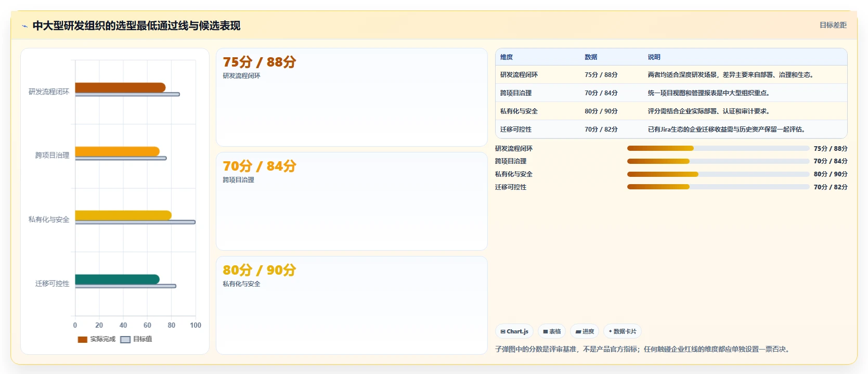Image resolution: width=868 pixels, height=374 pixels.
Task: Click the description 统一项目视图和管理报表是中大型组织重点
Action: (709, 93)
